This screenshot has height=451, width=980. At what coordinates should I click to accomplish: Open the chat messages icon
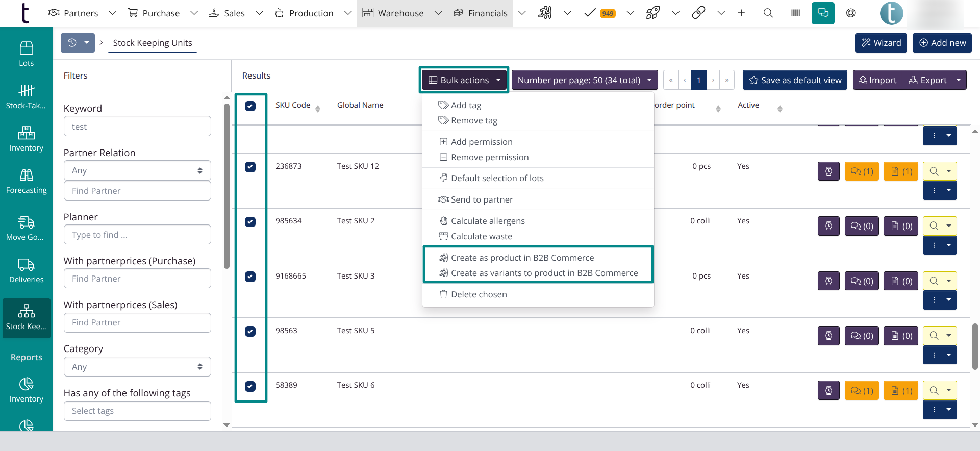click(x=823, y=13)
